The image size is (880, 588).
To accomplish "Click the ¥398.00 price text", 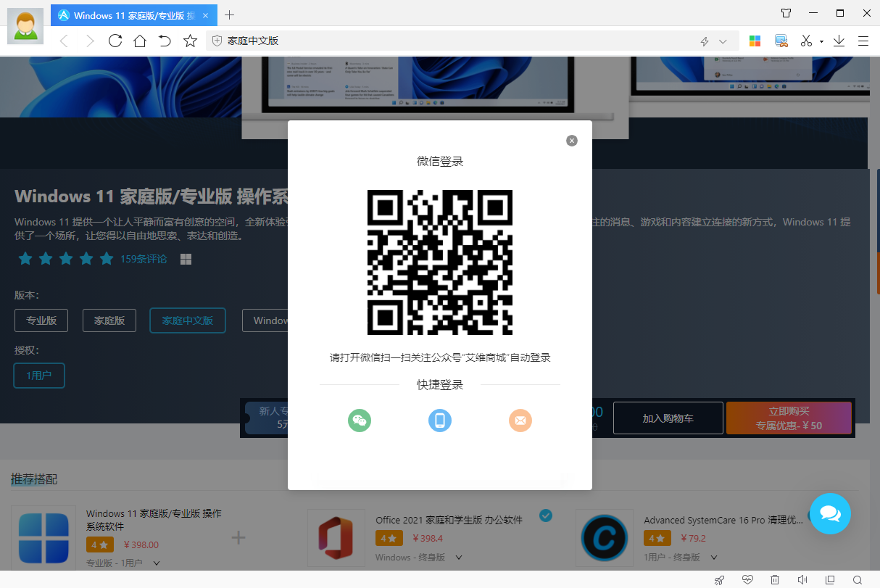I will (141, 544).
